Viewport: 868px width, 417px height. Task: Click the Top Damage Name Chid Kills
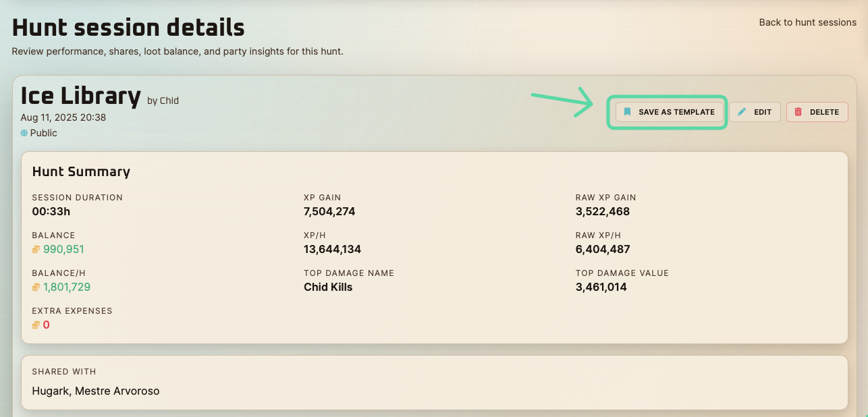tap(328, 287)
